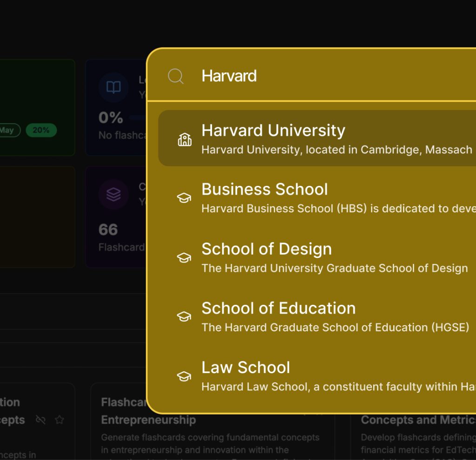Click the School of Education cap icon
This screenshot has width=476, height=460.
click(184, 317)
